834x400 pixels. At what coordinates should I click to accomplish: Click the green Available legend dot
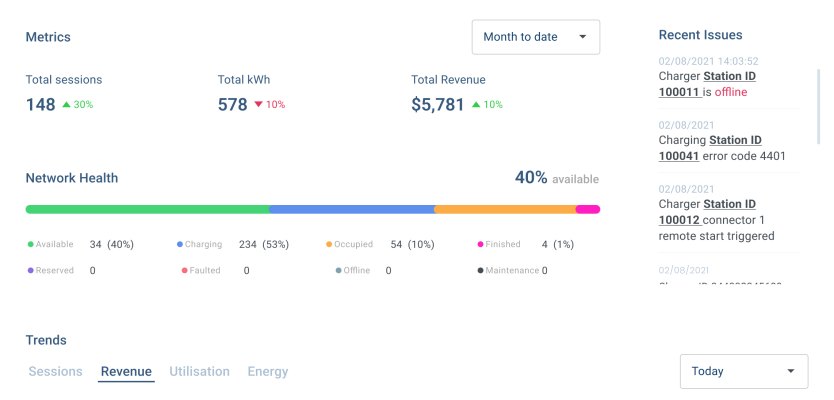(31, 244)
